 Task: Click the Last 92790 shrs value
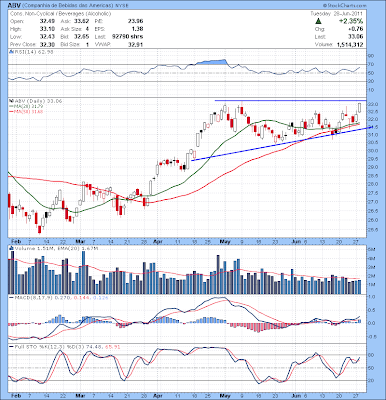(x=128, y=37)
